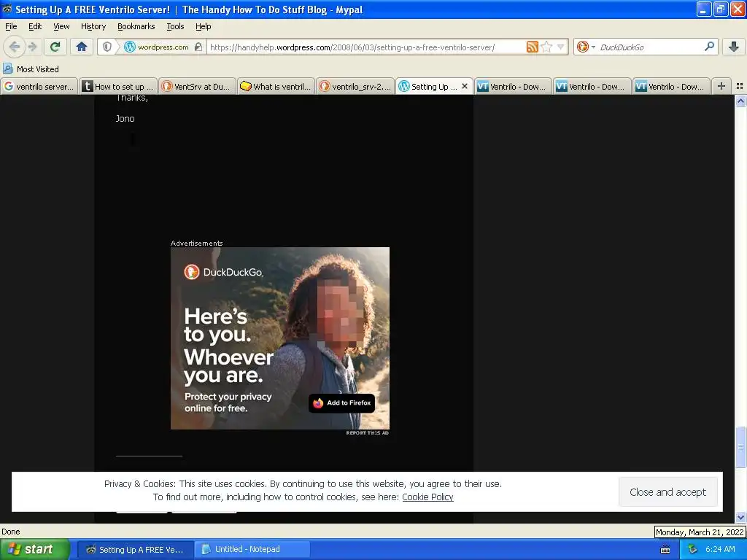The image size is (747, 560).
Task: Open the Cookie Policy link
Action: click(x=427, y=497)
